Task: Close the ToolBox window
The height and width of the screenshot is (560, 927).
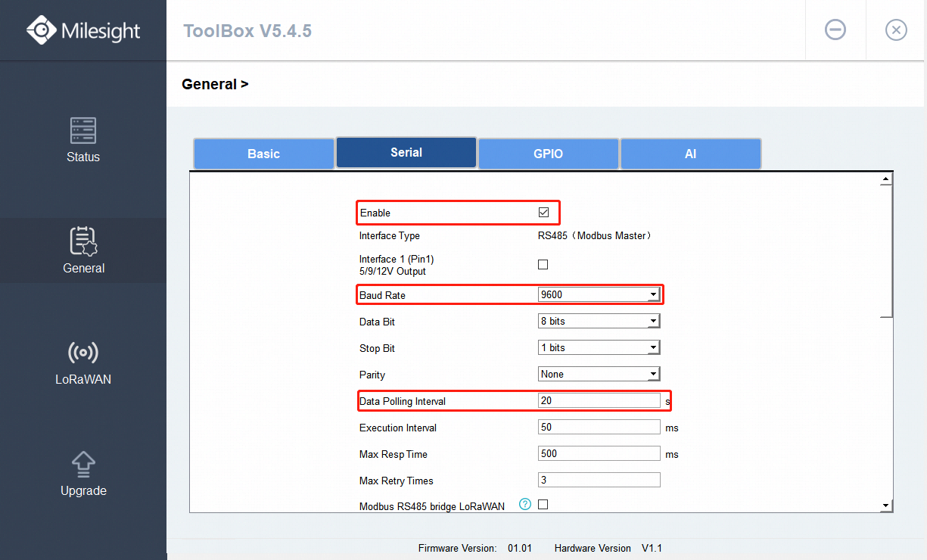Action: click(x=896, y=30)
